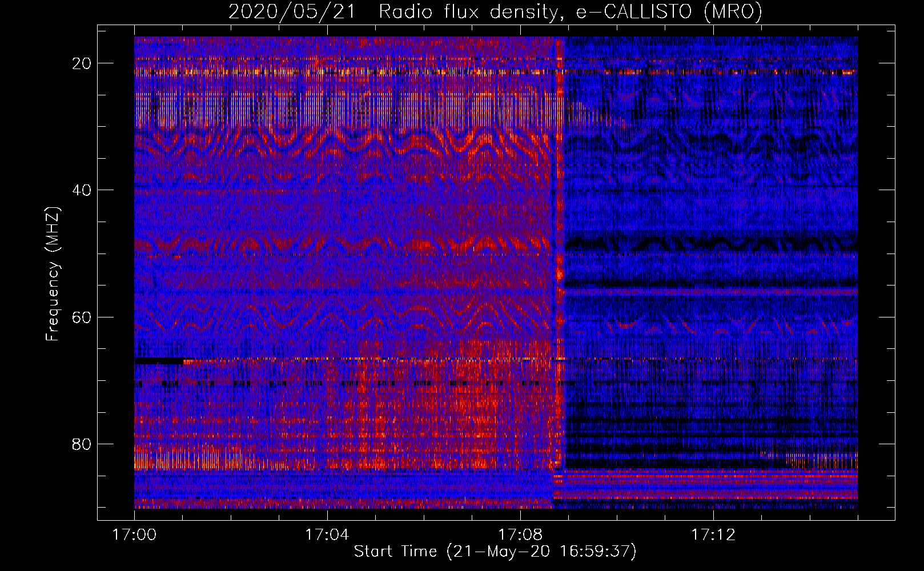Screen dimensions: 924x571
Task: Click the 60 frequency tick label
Action: tap(82, 317)
